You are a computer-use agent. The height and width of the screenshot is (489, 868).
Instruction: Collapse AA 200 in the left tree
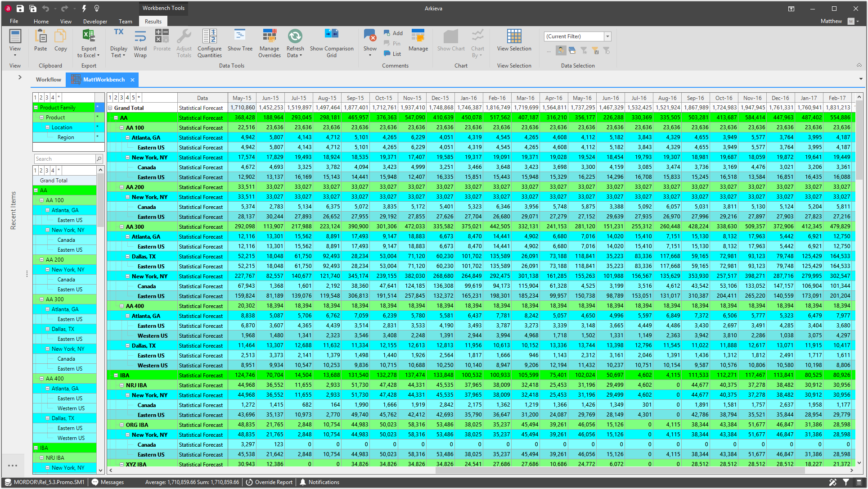pos(41,259)
